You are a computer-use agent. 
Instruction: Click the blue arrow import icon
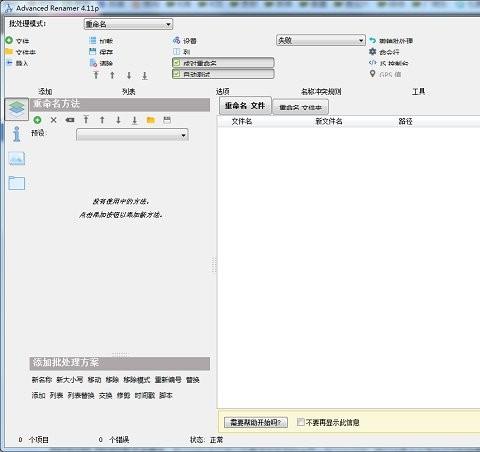pyautogui.click(x=9, y=63)
